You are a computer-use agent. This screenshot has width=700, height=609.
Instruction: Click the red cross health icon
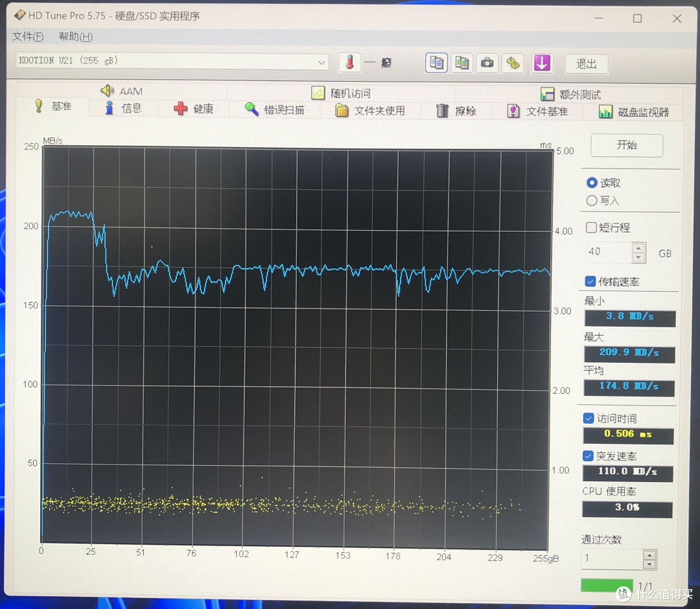(x=180, y=108)
